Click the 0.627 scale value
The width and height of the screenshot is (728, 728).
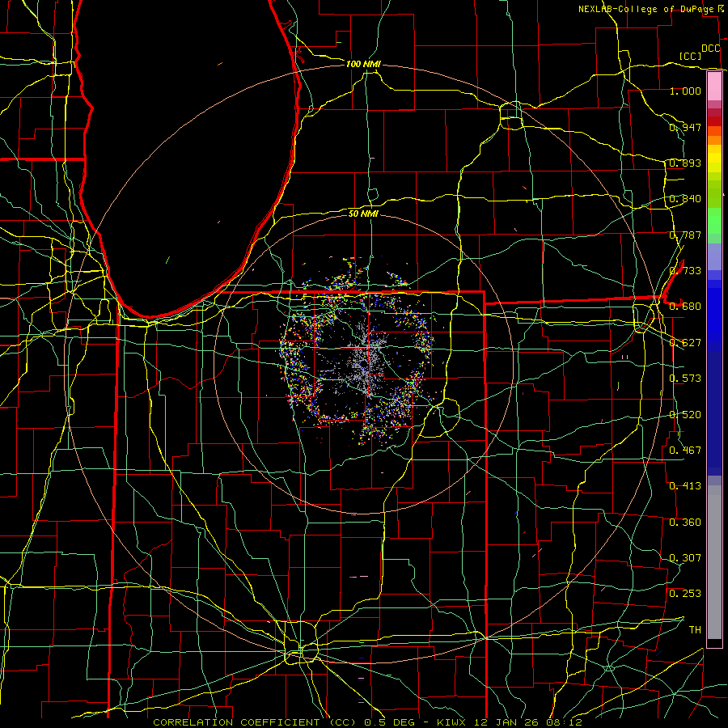[x=685, y=343]
